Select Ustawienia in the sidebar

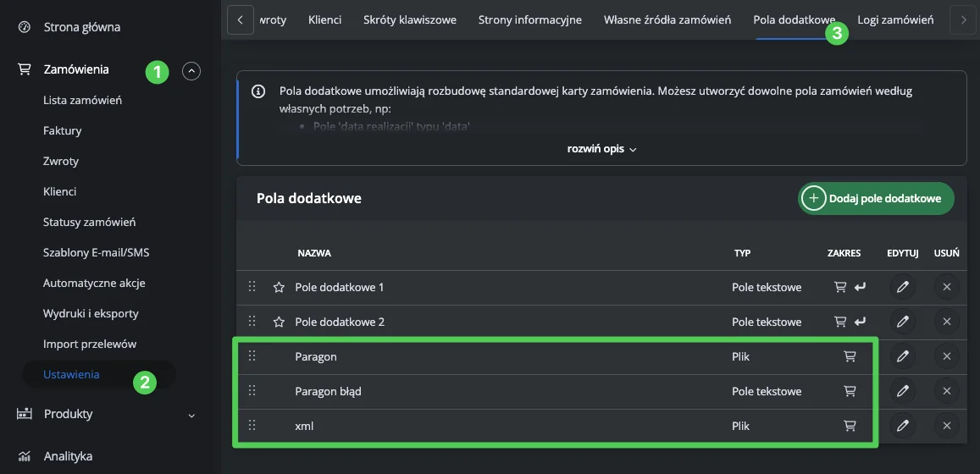[x=71, y=375]
